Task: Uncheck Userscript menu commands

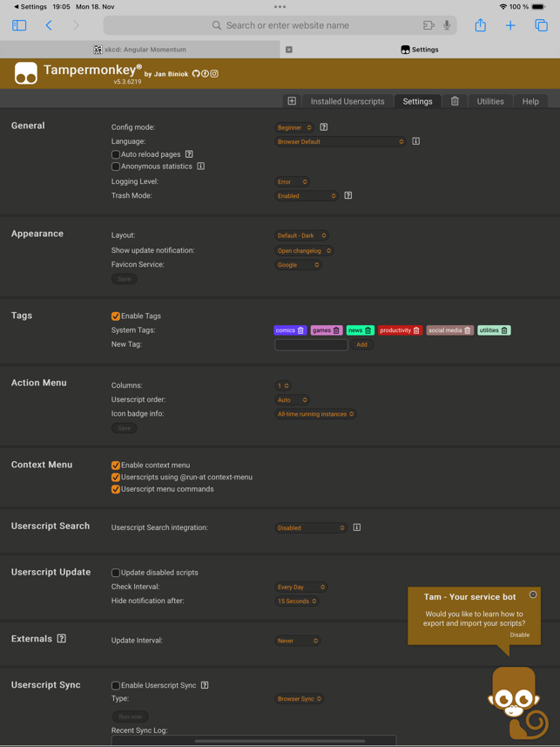Action: tap(115, 489)
